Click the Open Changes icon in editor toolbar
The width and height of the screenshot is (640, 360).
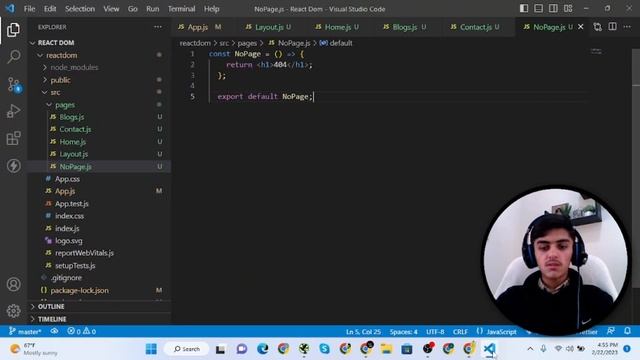(x=598, y=27)
